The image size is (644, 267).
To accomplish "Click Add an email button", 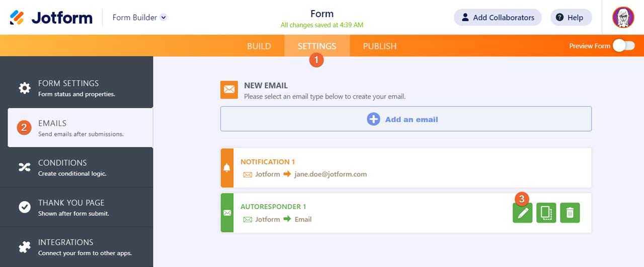I will click(x=406, y=119).
